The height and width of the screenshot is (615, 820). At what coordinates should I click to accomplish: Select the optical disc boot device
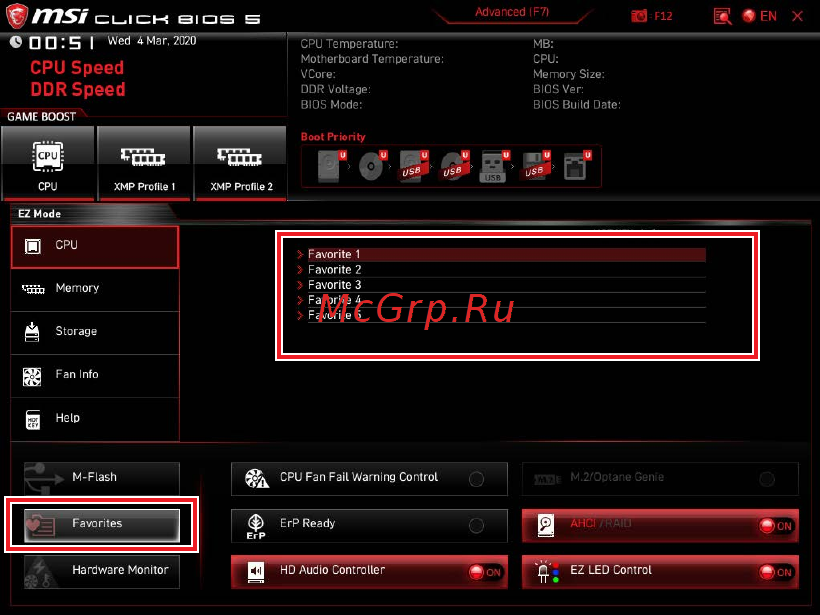pos(372,166)
